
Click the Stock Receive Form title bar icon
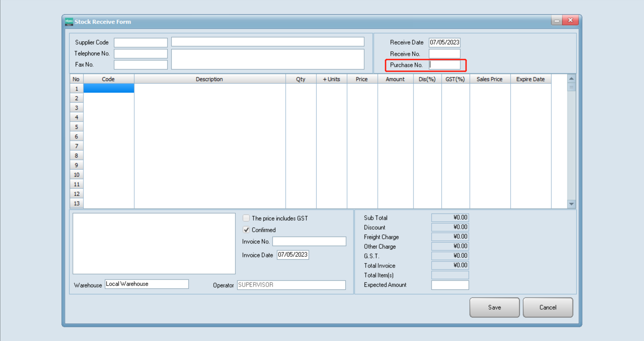point(68,21)
